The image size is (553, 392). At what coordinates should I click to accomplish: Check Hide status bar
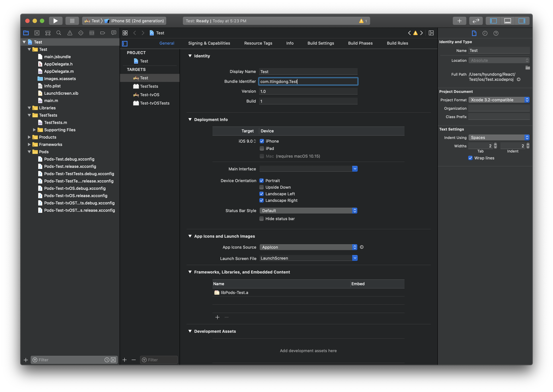[x=262, y=219]
